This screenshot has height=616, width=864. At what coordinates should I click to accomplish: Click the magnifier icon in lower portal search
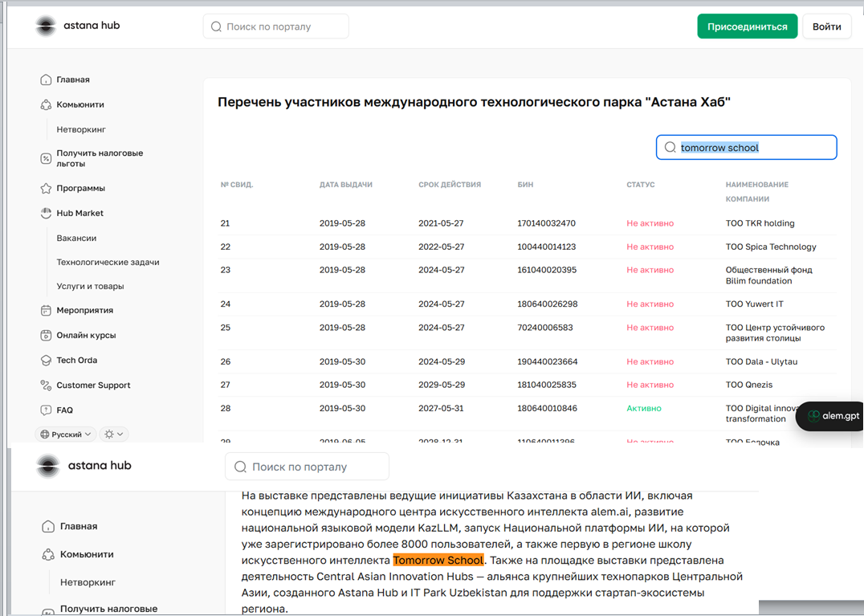tap(240, 467)
